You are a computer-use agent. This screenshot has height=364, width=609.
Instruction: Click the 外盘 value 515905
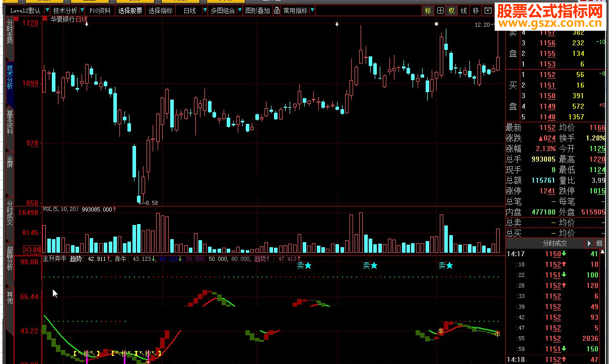pos(592,212)
